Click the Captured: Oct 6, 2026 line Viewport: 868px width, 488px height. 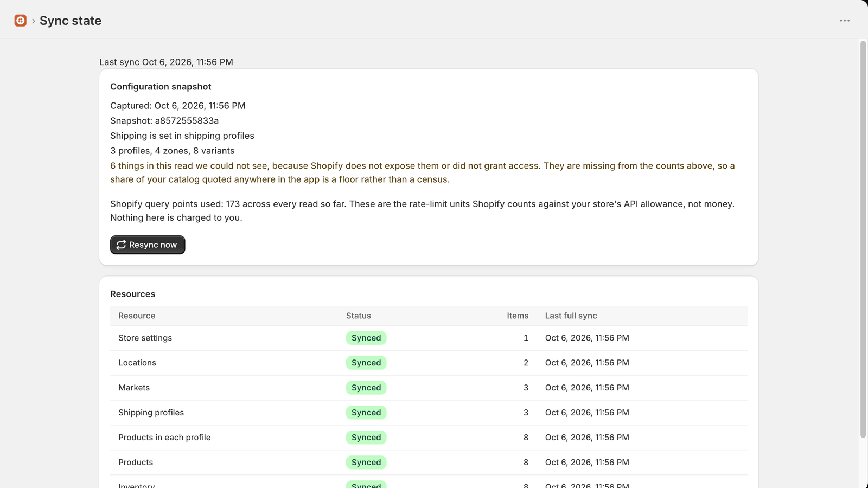(x=178, y=106)
